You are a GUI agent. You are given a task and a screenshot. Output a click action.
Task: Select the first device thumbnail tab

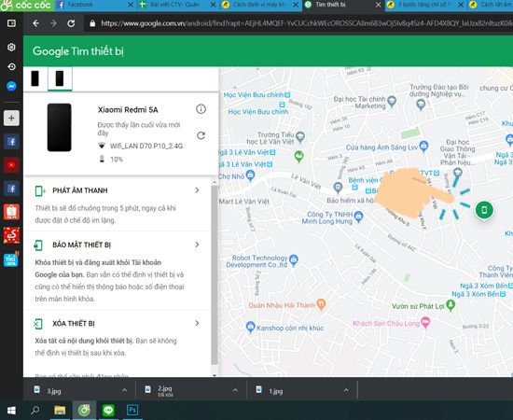pos(35,78)
